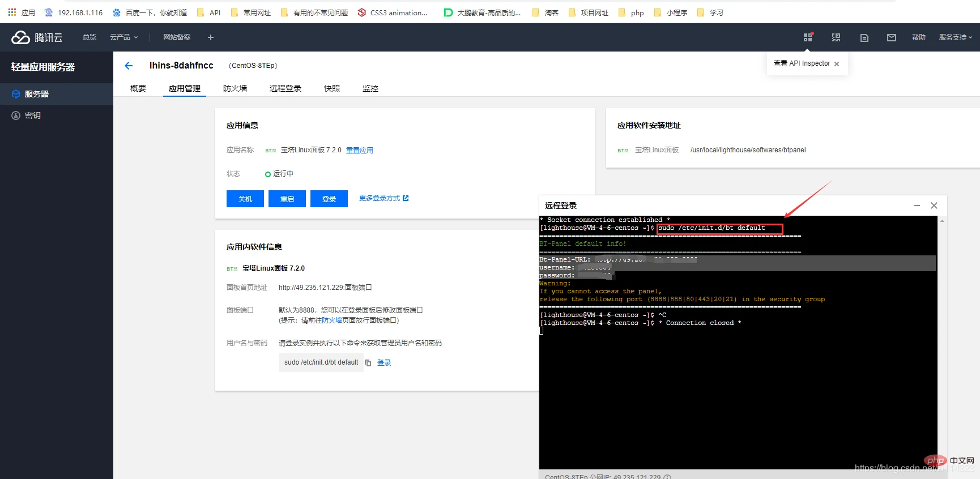Click the QR code scan icon

(836, 37)
